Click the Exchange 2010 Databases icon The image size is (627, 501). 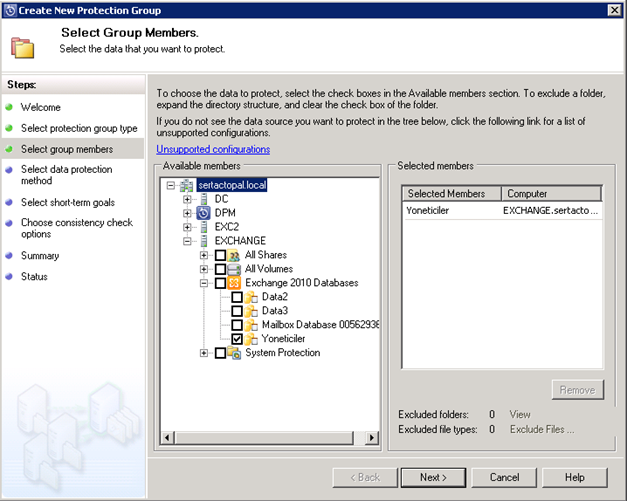click(236, 283)
